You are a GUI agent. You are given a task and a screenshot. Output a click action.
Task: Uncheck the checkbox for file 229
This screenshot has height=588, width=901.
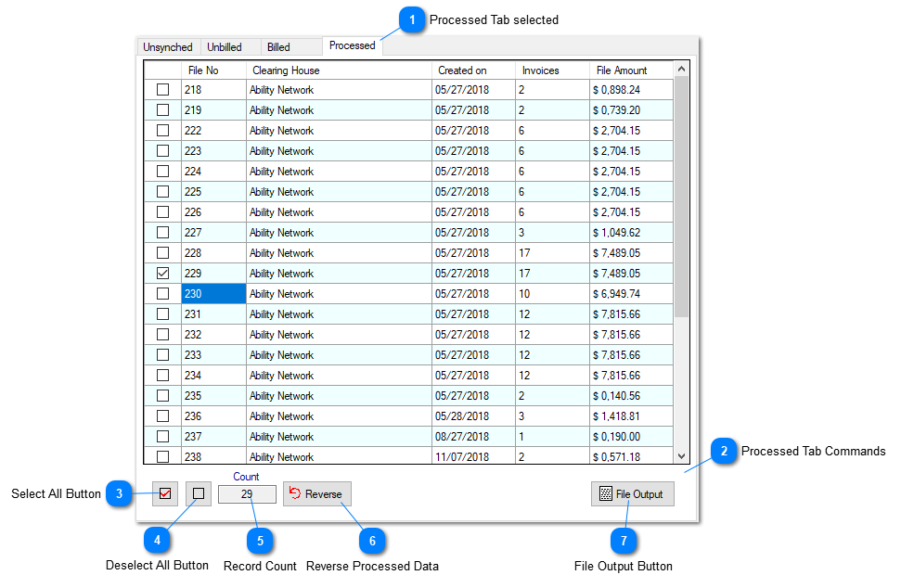click(162, 273)
